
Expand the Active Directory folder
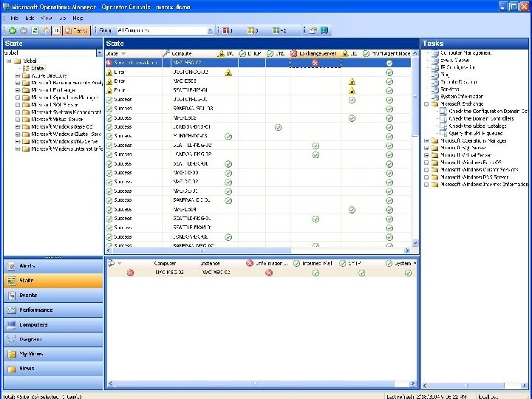click(x=18, y=75)
